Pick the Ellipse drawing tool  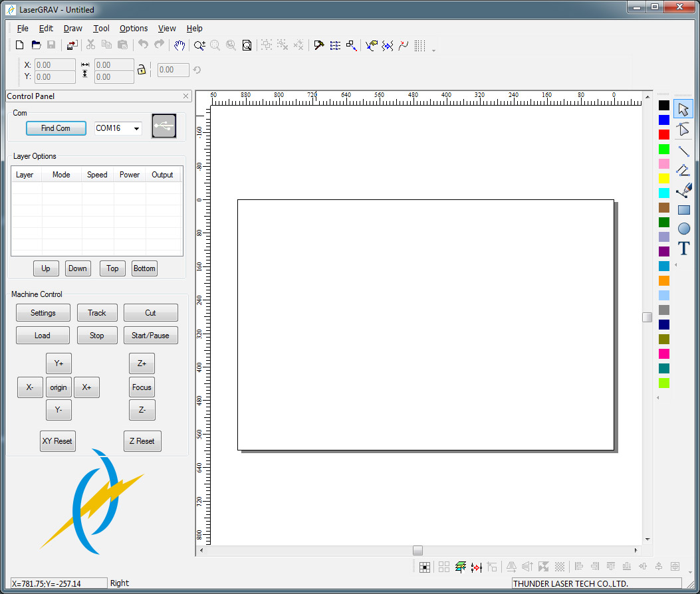pos(683,229)
